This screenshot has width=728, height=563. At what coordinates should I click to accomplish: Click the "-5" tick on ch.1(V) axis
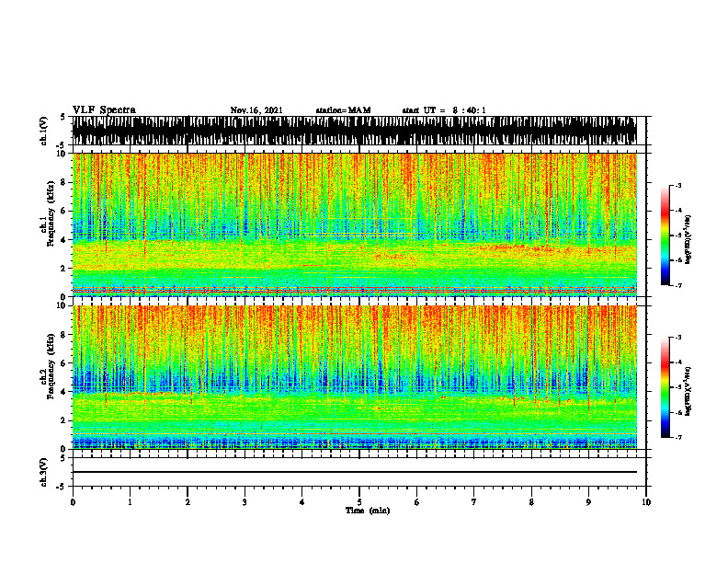click(x=62, y=145)
